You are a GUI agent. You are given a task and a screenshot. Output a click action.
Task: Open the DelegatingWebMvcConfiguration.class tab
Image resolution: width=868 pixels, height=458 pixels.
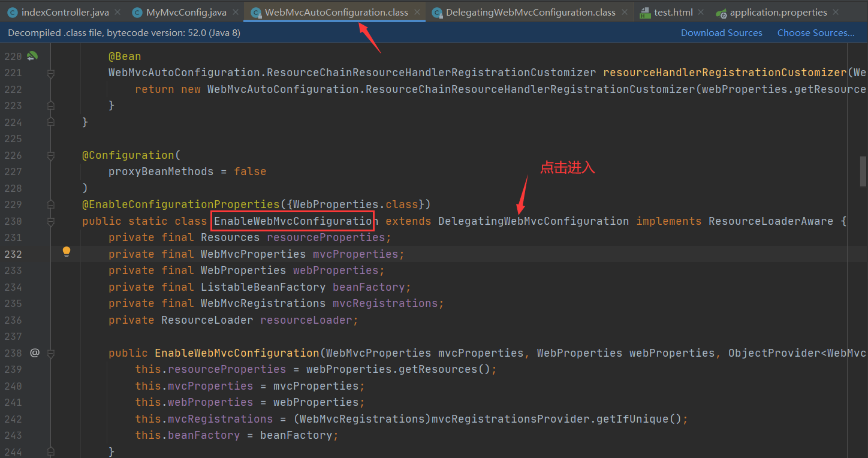point(531,12)
